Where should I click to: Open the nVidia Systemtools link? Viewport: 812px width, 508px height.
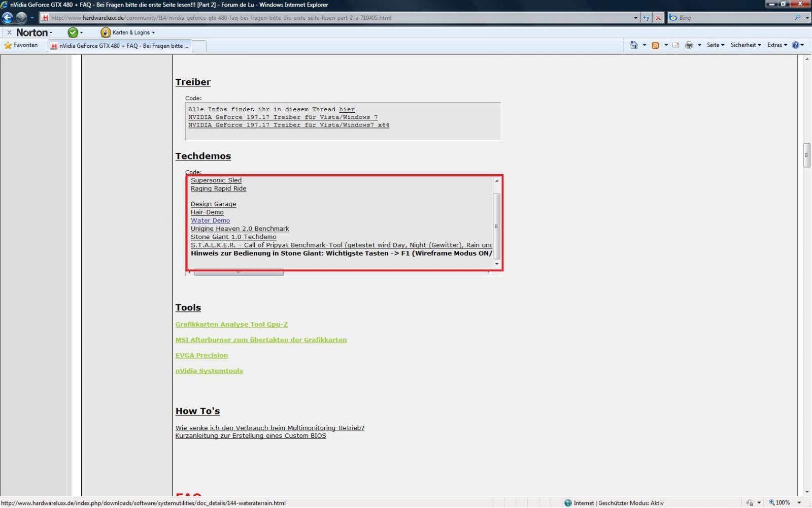tap(209, 371)
